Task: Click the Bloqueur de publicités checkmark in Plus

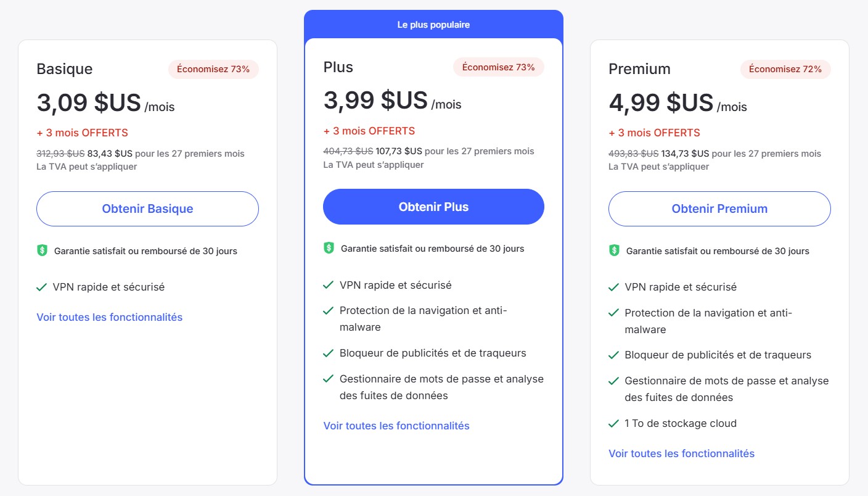Action: coord(329,353)
